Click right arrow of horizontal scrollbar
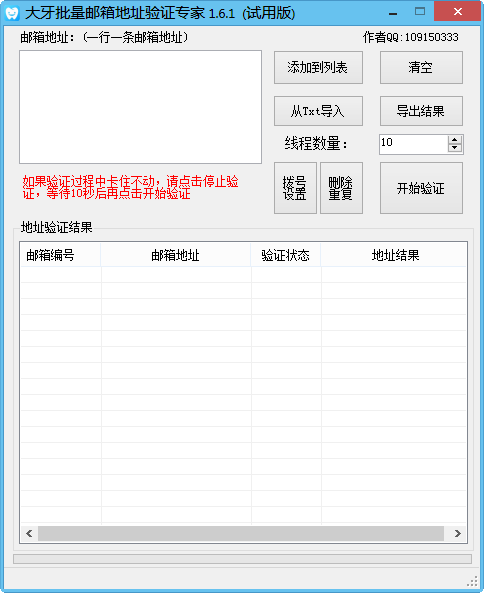Screen dimensions: 484x593 (458, 533)
